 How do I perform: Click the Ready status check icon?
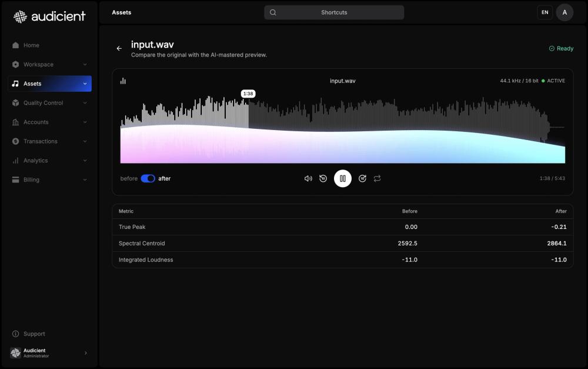coord(552,48)
